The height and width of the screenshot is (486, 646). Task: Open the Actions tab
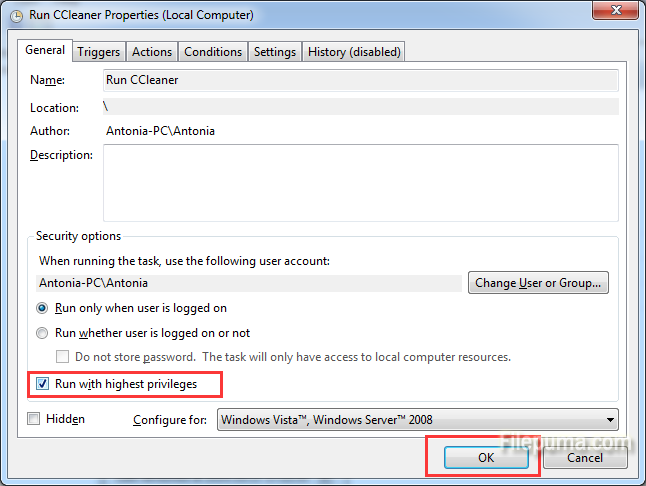(152, 52)
